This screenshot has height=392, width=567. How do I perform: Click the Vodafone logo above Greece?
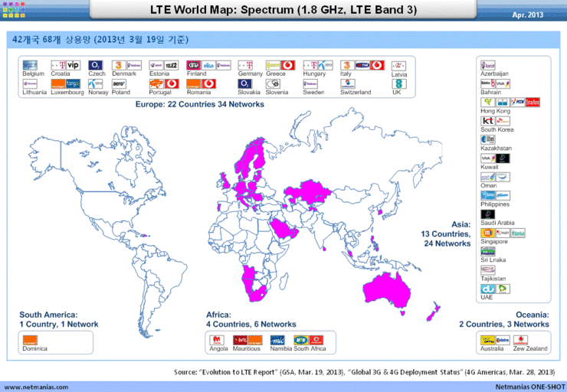[288, 65]
